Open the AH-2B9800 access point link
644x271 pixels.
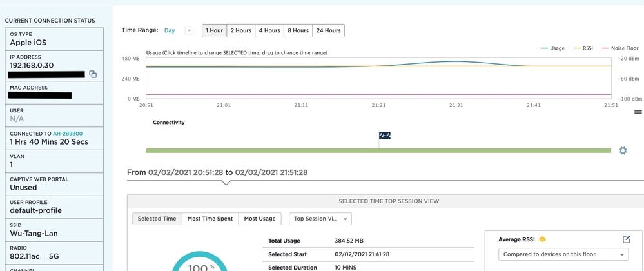click(x=67, y=134)
